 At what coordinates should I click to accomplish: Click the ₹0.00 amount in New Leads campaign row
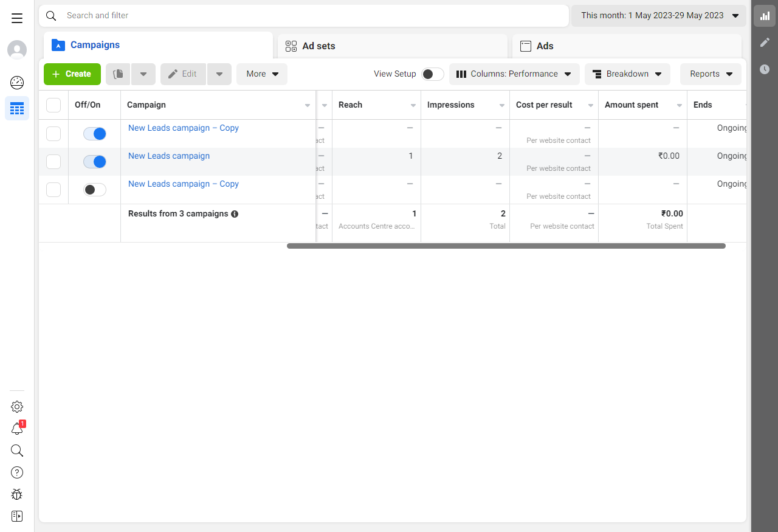point(669,156)
